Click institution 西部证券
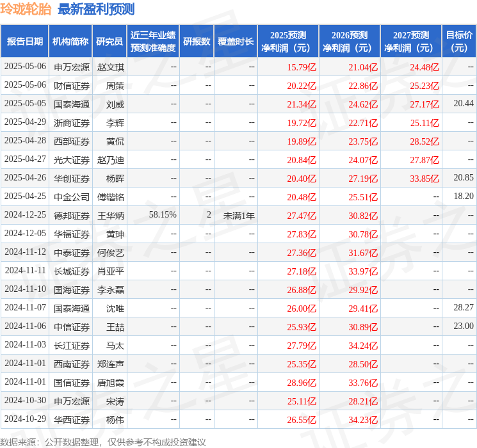Screen dimensions: 477x448 (72, 141)
